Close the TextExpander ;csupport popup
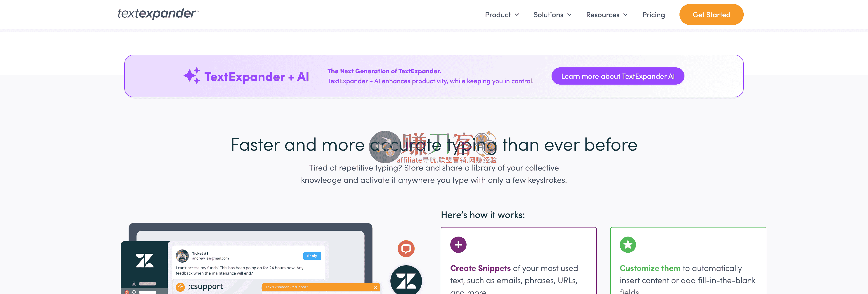The height and width of the screenshot is (294, 868). click(x=375, y=288)
